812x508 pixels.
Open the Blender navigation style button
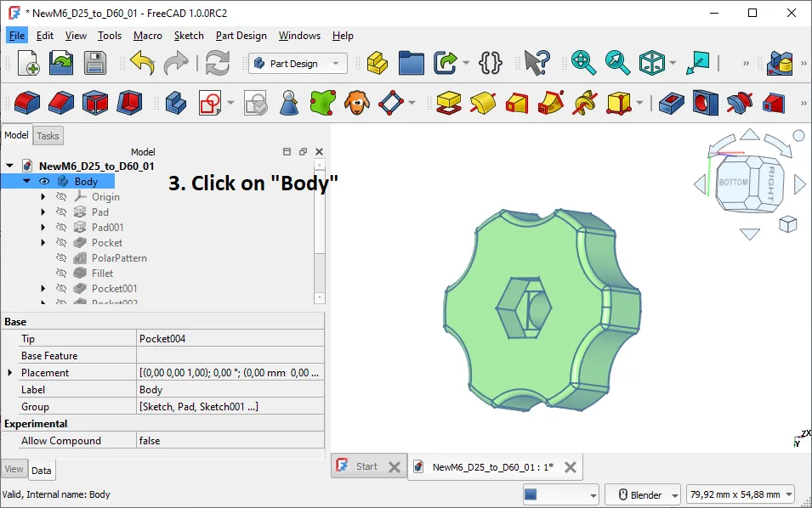click(x=642, y=494)
